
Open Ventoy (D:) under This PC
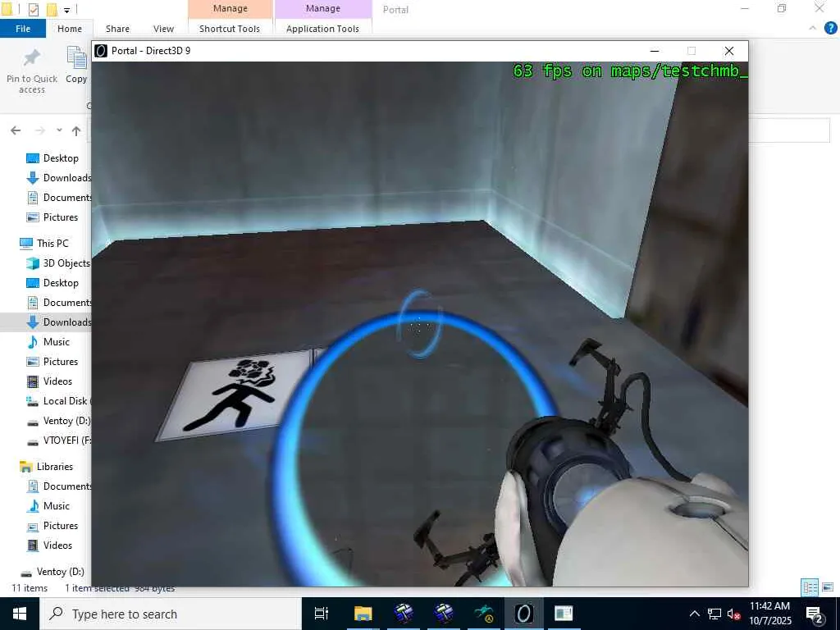58,421
